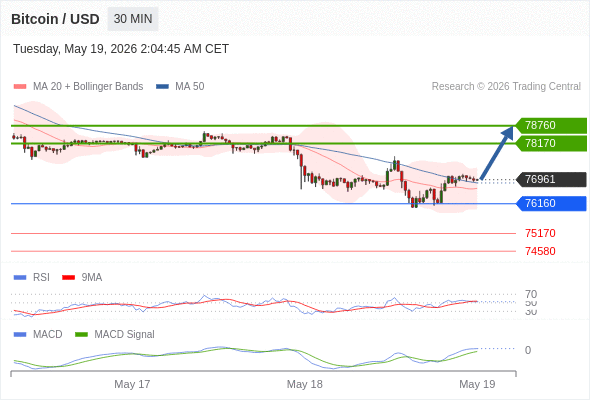The height and width of the screenshot is (400, 590).
Task: Click the MA 50 blue legend swatch
Action: coord(162,87)
